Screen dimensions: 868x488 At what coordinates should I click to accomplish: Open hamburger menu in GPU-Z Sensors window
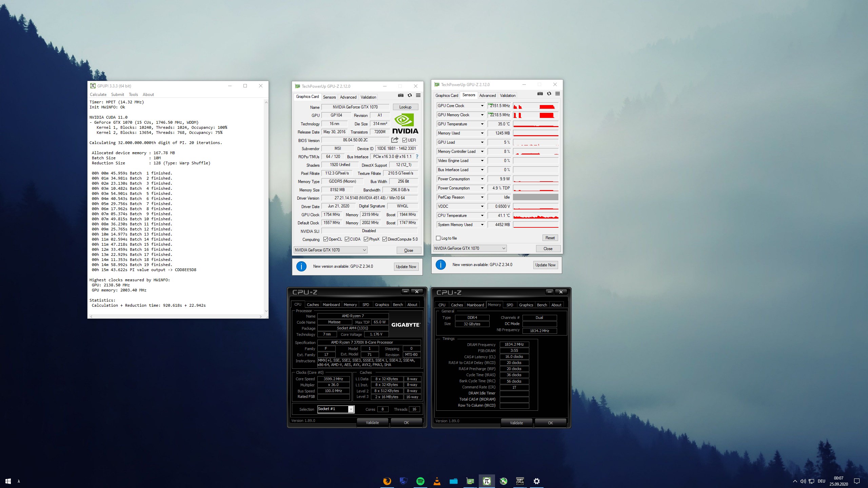click(558, 94)
